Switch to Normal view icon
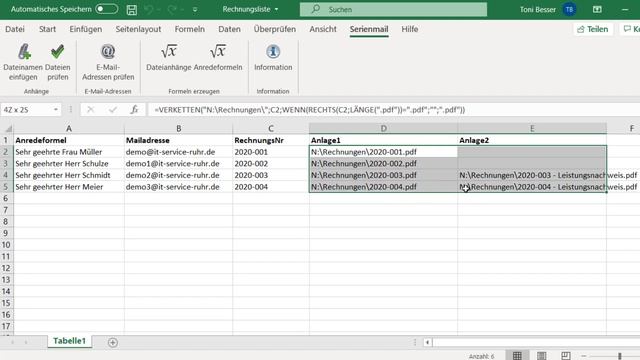 (517, 356)
